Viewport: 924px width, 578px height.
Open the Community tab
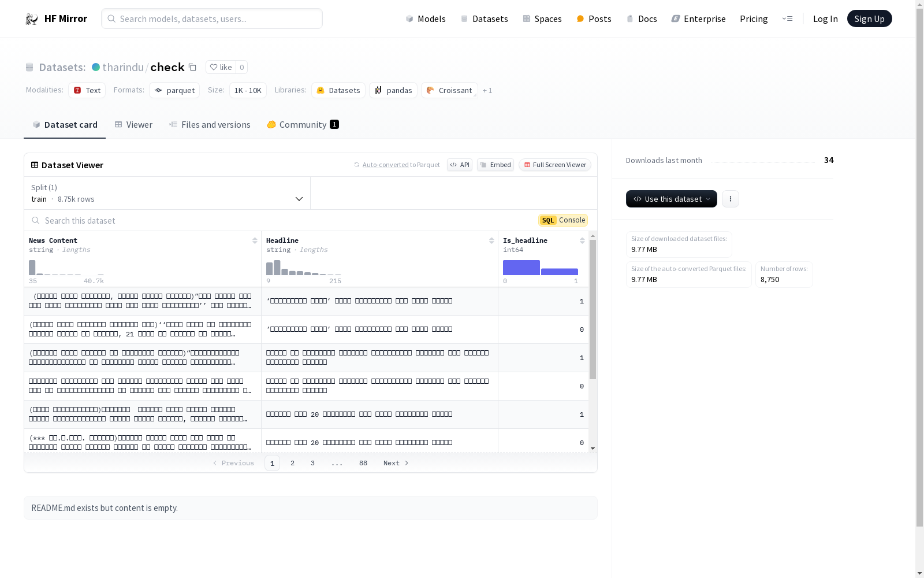[x=303, y=125]
